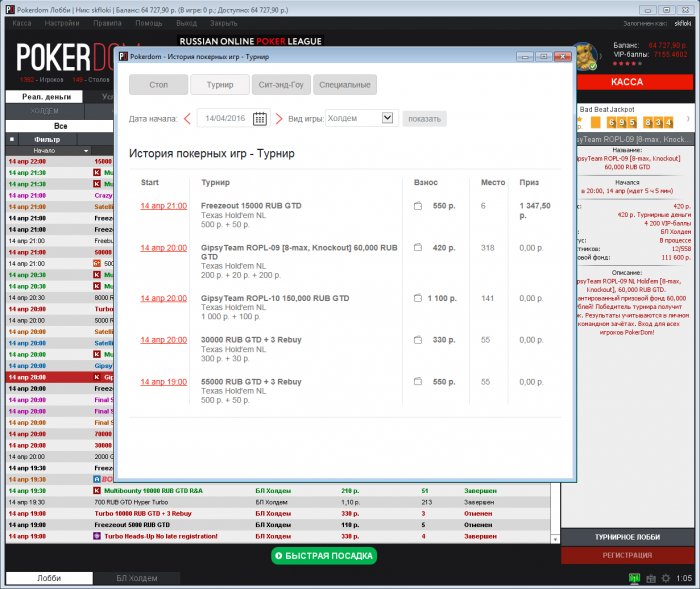Click purple icon in Turbo Heads-Up row
Viewport: 700px width, 589px height.
point(97,536)
